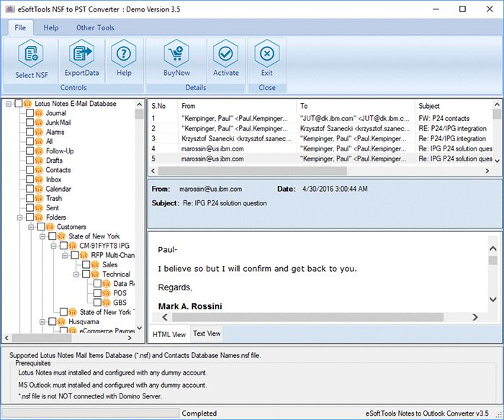Click the Technical folder icon

click(95, 274)
